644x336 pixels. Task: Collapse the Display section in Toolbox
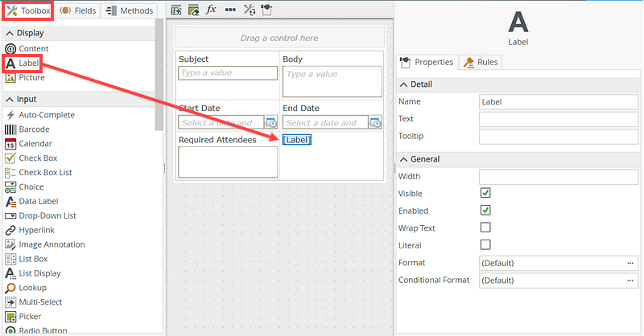[x=10, y=33]
